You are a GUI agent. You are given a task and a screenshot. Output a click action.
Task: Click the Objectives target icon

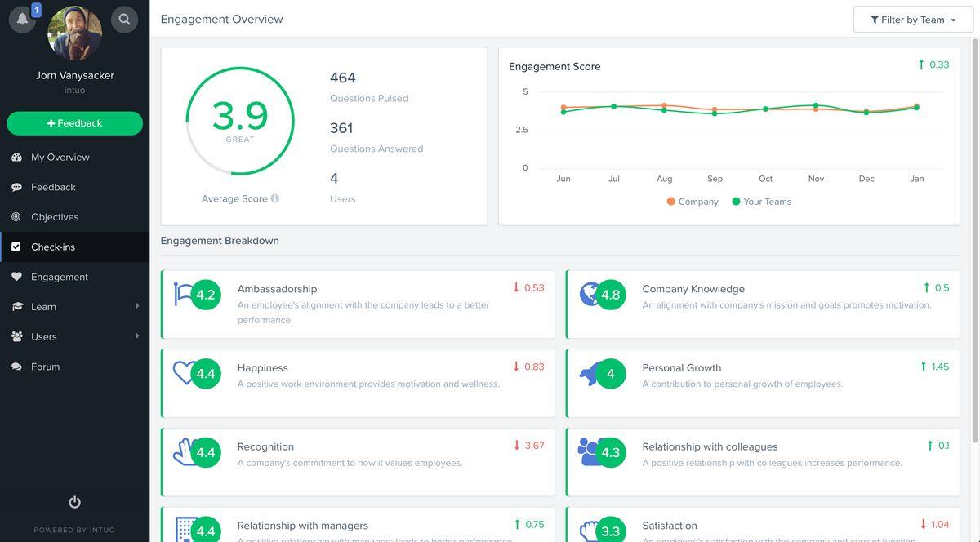pyautogui.click(x=16, y=217)
